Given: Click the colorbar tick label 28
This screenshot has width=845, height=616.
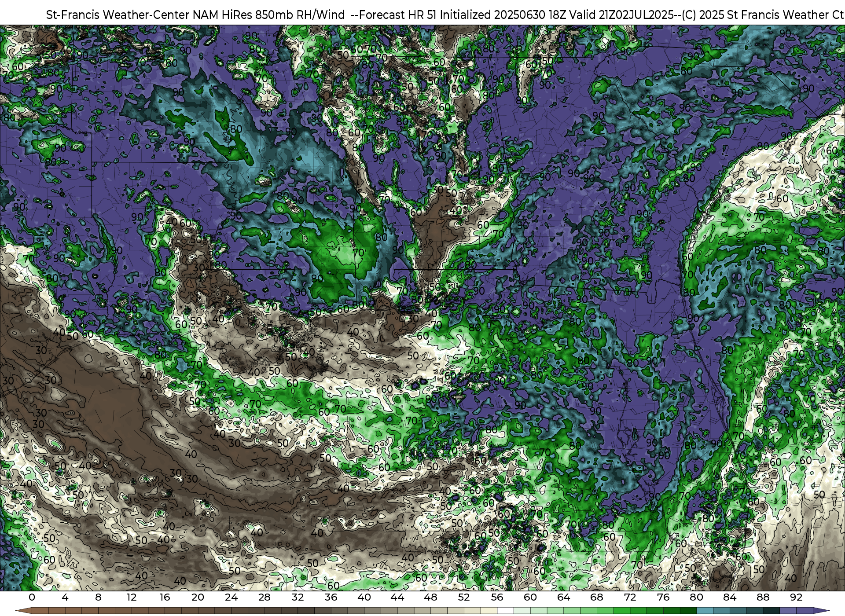Looking at the screenshot, I should [x=265, y=597].
